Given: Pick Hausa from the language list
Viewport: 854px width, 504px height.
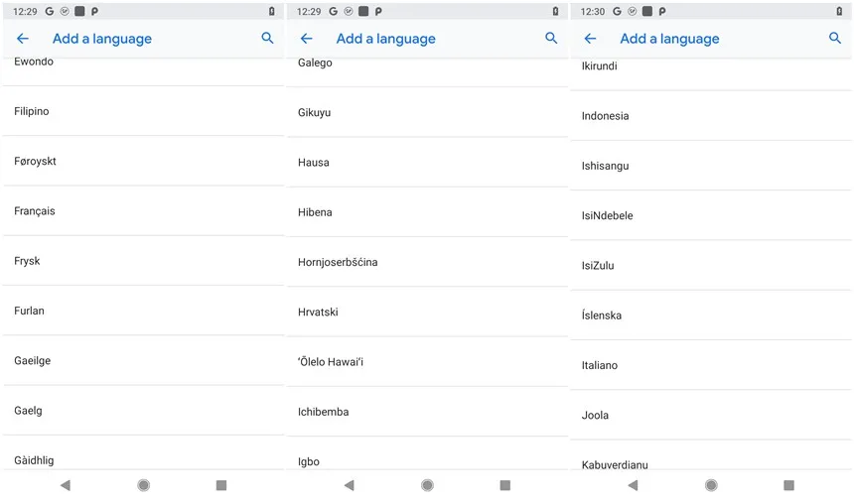Looking at the screenshot, I should click(428, 162).
